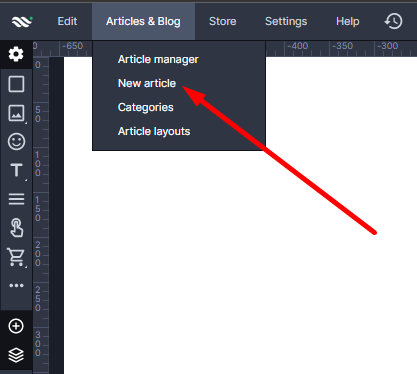Select New article menu entry
The height and width of the screenshot is (374, 417).
click(147, 83)
